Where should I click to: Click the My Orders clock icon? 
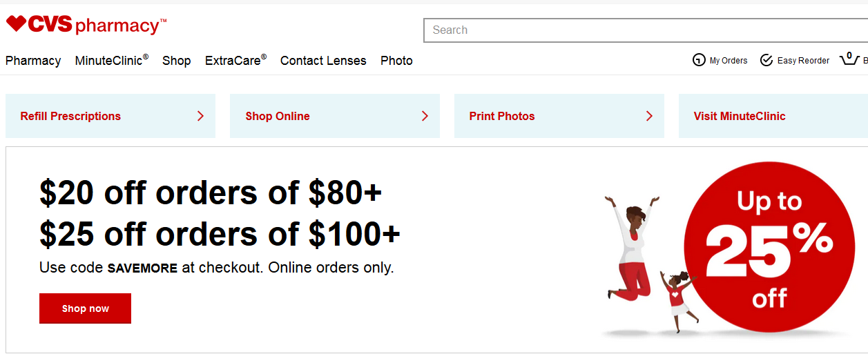pos(699,60)
